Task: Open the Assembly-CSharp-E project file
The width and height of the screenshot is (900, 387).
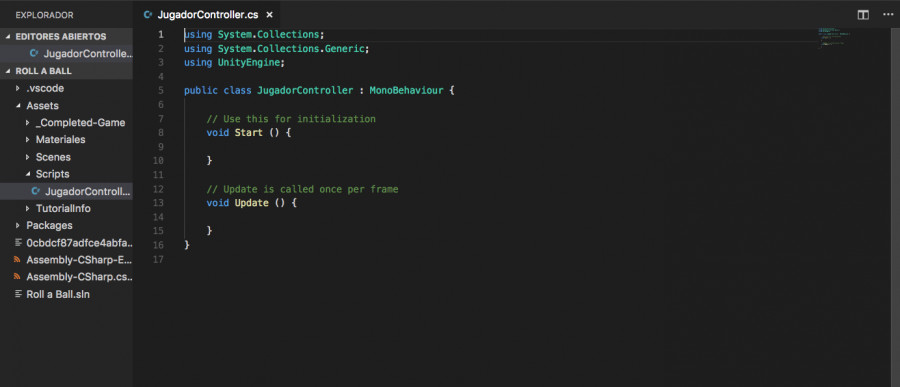Action: pyautogui.click(x=66, y=260)
